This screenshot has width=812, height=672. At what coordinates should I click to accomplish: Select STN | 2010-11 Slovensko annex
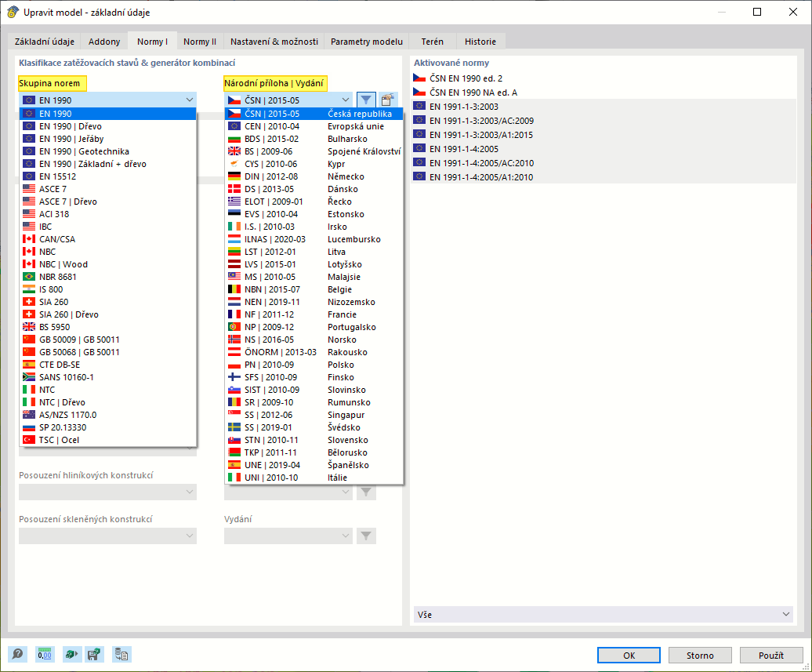tap(314, 440)
